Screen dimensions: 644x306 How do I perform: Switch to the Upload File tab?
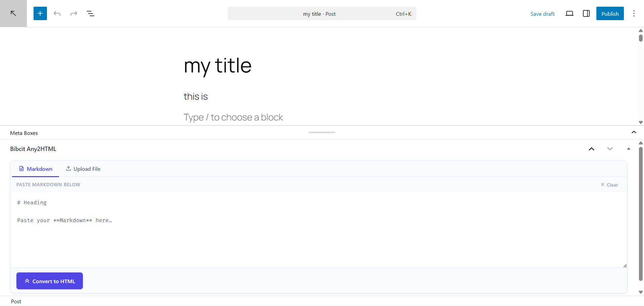pos(83,169)
